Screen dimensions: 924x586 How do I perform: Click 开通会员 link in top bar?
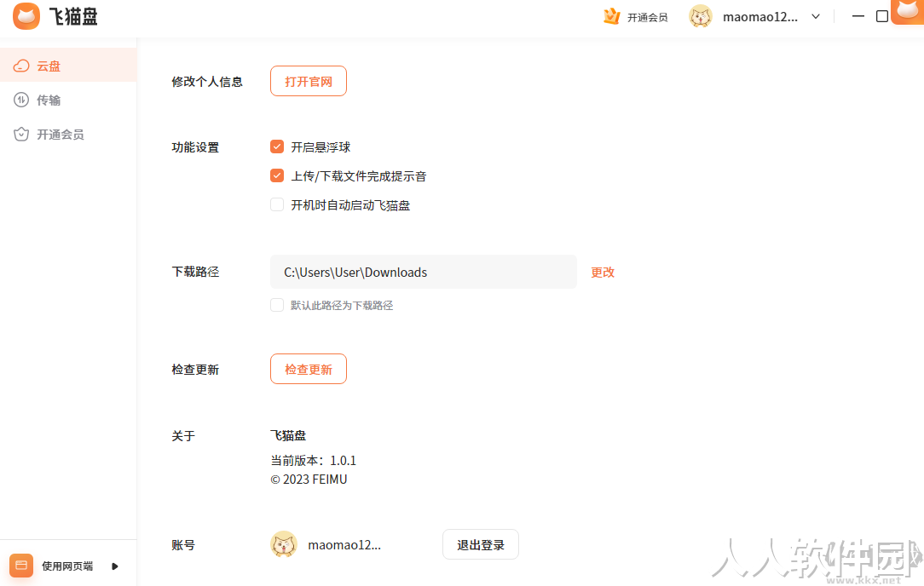point(647,18)
